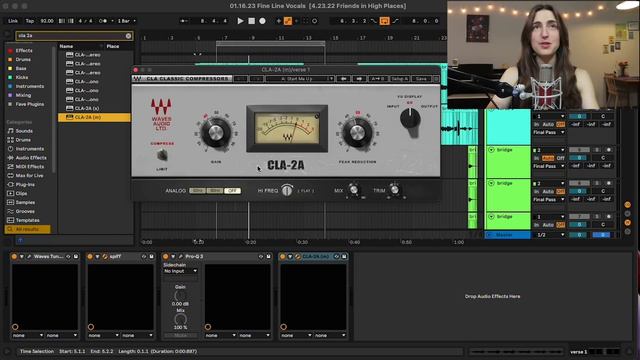The height and width of the screenshot is (360, 640).
Task: Open Samples browser category
Action: click(25, 202)
